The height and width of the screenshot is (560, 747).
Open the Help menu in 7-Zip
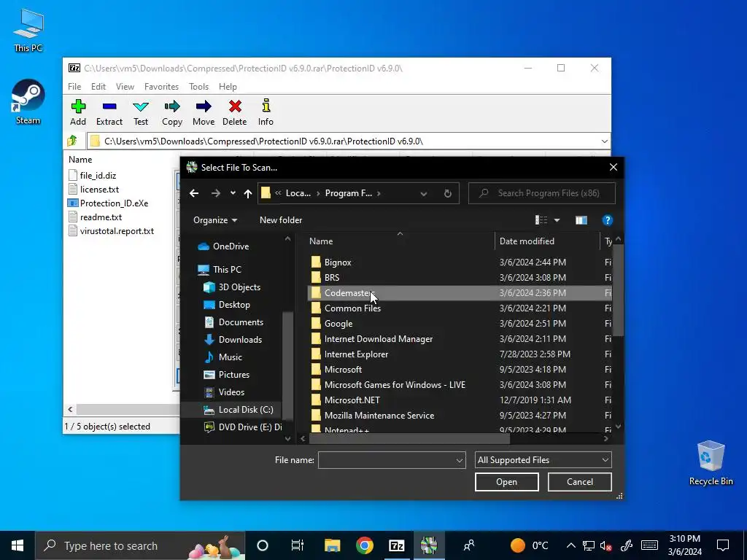point(228,87)
